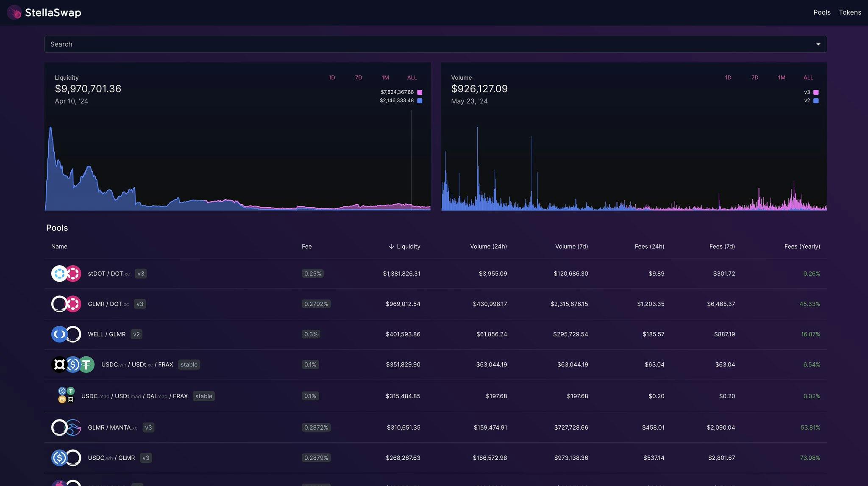Click blue v2 swatch in Volume legend

click(x=816, y=100)
